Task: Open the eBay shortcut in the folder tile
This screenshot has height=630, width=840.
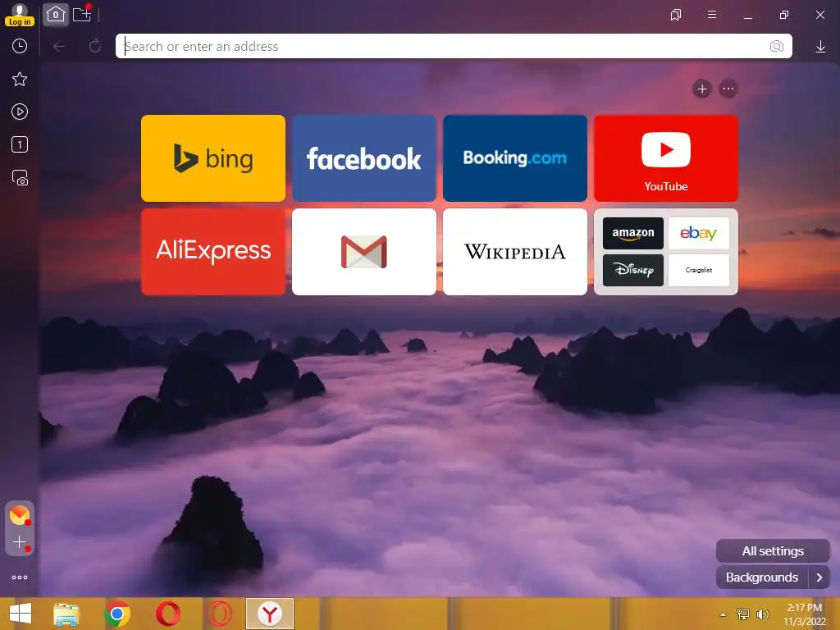Action: (x=699, y=233)
